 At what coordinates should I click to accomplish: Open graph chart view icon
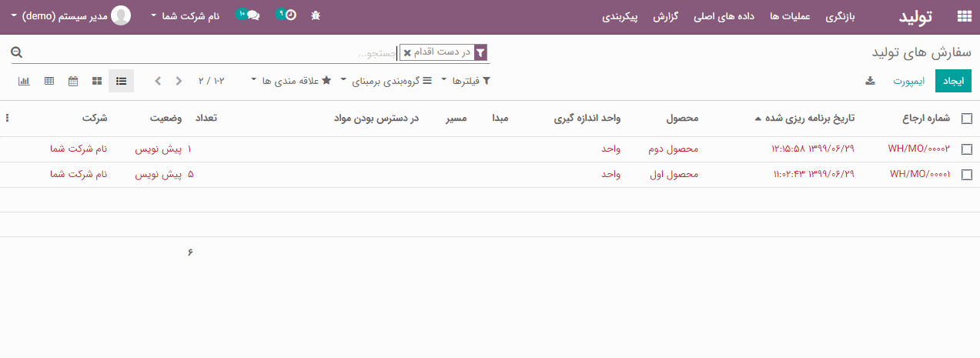23,81
